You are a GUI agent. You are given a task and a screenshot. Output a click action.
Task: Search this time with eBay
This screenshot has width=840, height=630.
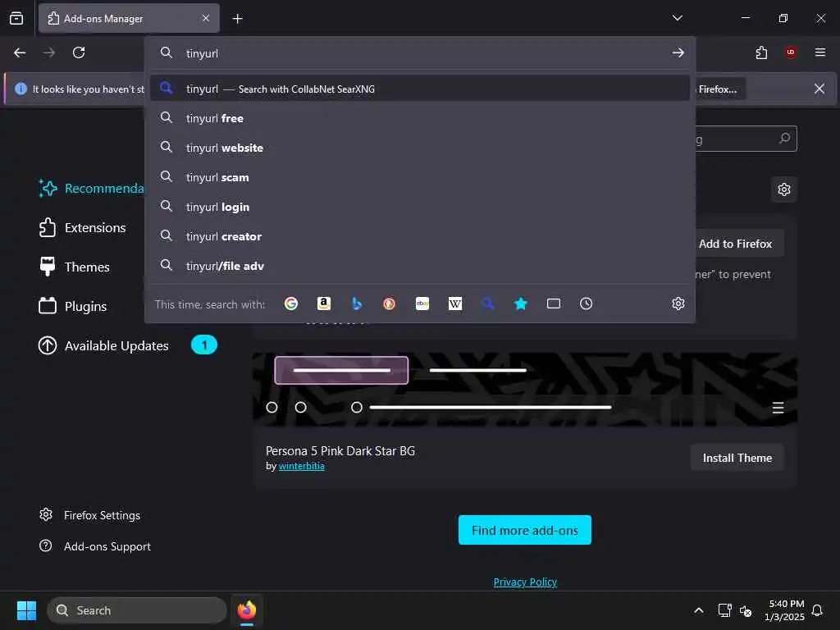pyautogui.click(x=422, y=304)
